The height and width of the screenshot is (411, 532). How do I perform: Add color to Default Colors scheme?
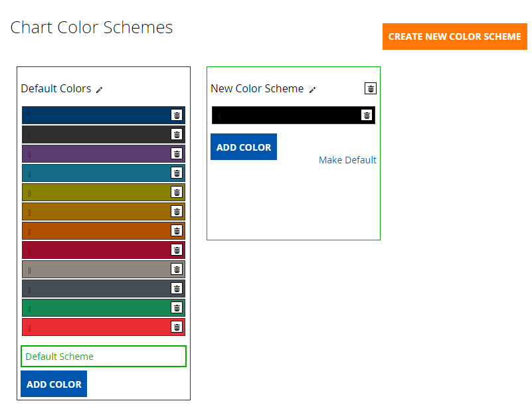coord(54,384)
